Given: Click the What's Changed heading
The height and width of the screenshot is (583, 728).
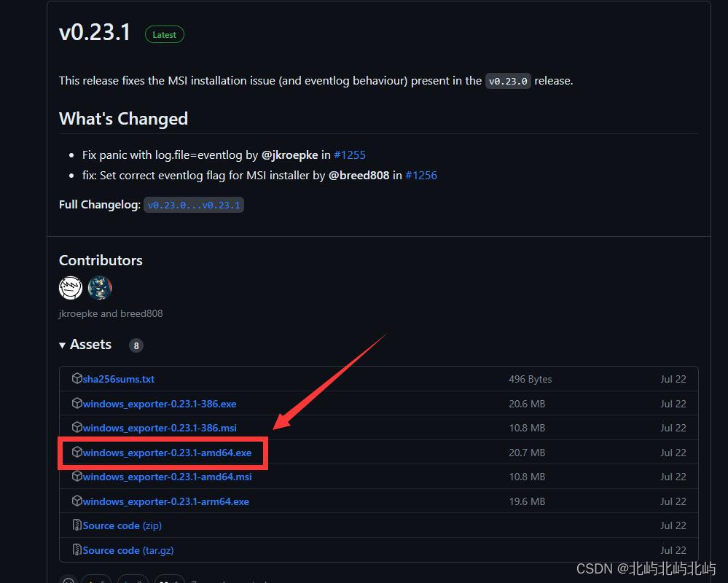Looking at the screenshot, I should tap(123, 119).
